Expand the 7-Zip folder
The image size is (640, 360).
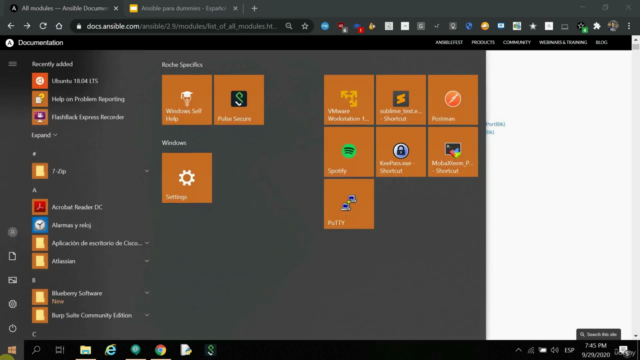pyautogui.click(x=147, y=171)
